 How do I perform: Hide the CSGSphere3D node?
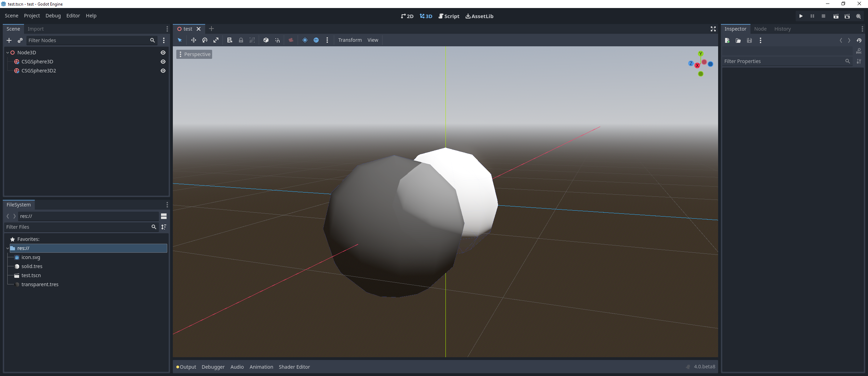pyautogui.click(x=163, y=62)
